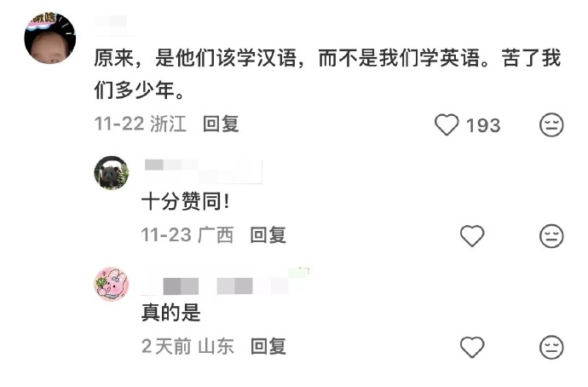The height and width of the screenshot is (387, 588).
Task: Select the reply text 真的是
Action: (x=171, y=312)
